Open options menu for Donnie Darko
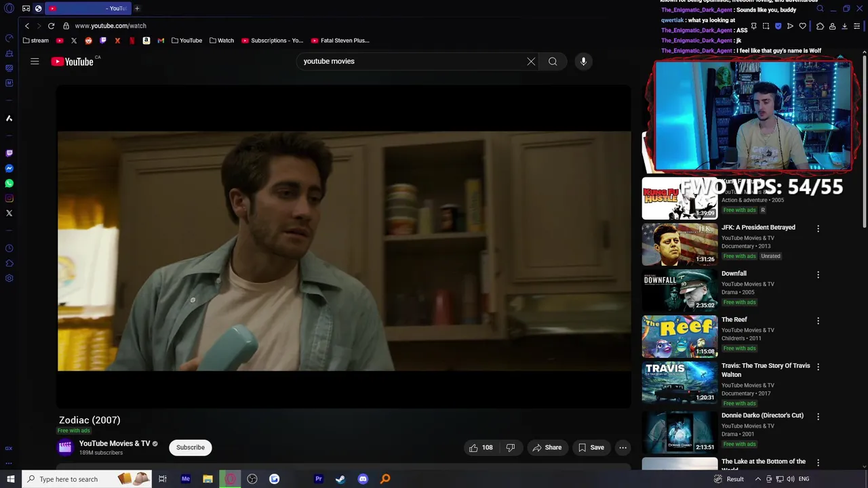 [818, 417]
